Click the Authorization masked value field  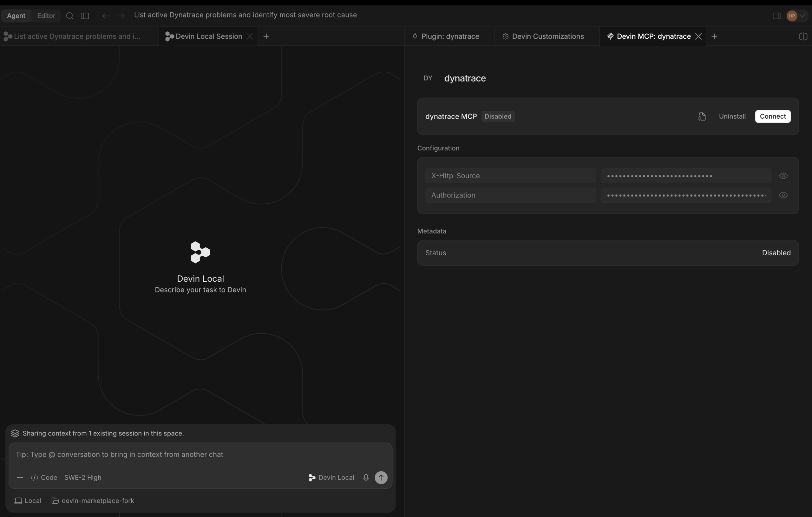[x=685, y=195]
